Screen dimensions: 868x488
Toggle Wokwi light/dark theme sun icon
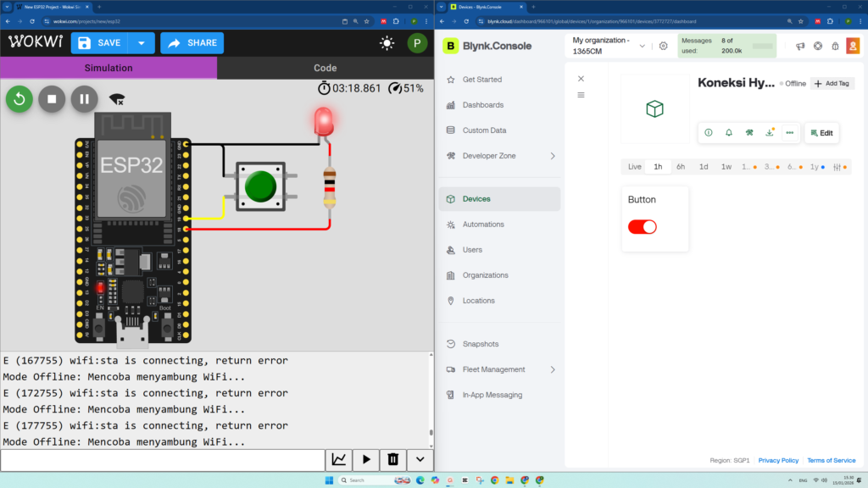387,43
